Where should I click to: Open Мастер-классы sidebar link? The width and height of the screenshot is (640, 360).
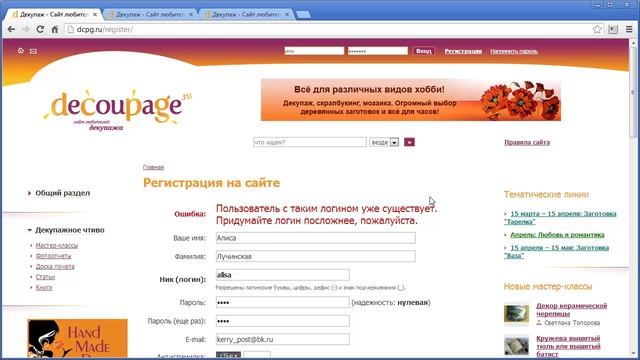point(57,245)
